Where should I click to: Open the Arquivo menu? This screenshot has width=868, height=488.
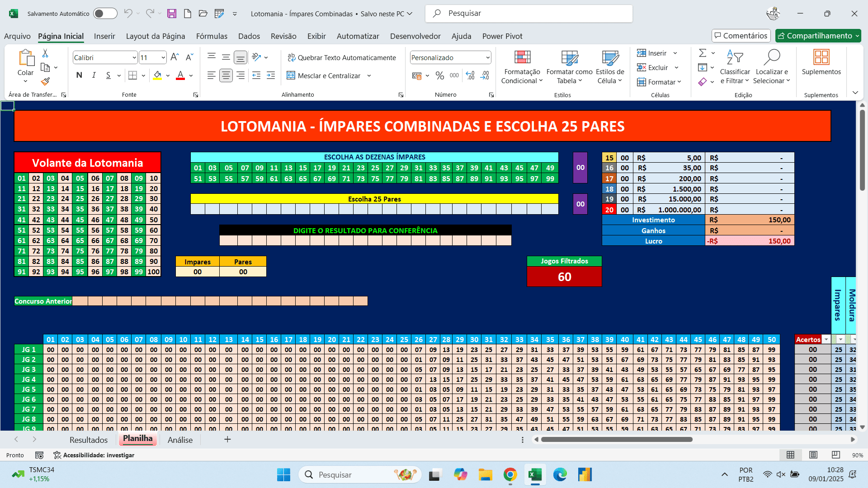tap(17, 36)
